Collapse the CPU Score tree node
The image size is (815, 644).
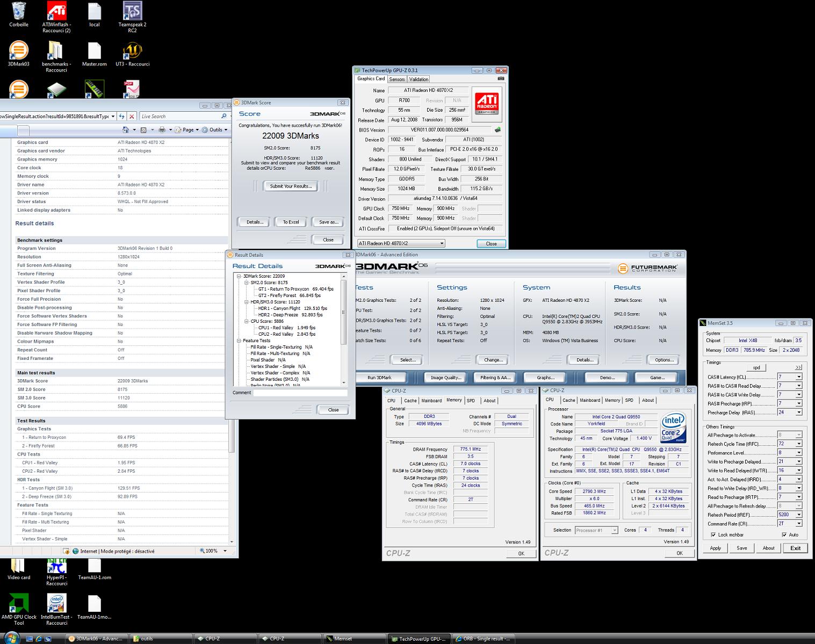(246, 321)
